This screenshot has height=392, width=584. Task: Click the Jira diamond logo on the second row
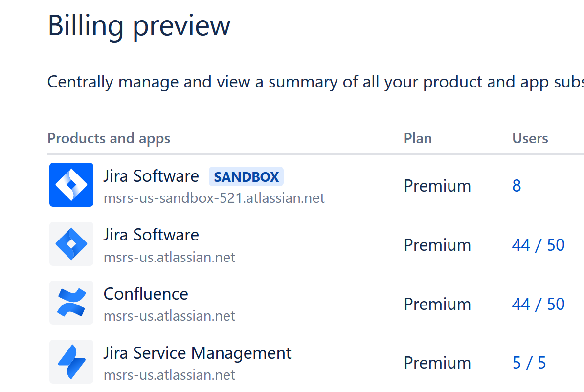click(71, 244)
